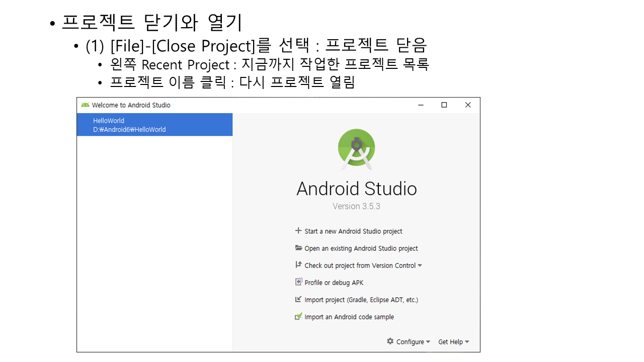Click the open folder icon
644x362 pixels.
pyautogui.click(x=298, y=248)
